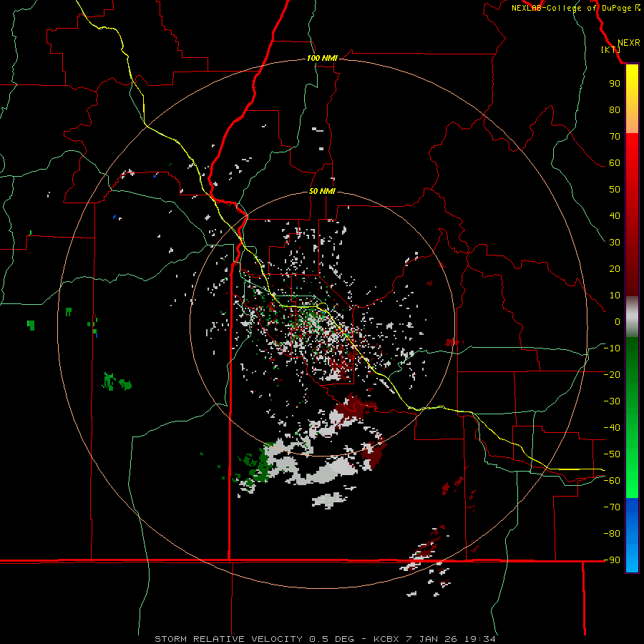Click the -10 value on velocity scale
The height and width of the screenshot is (644, 644).
(612, 348)
